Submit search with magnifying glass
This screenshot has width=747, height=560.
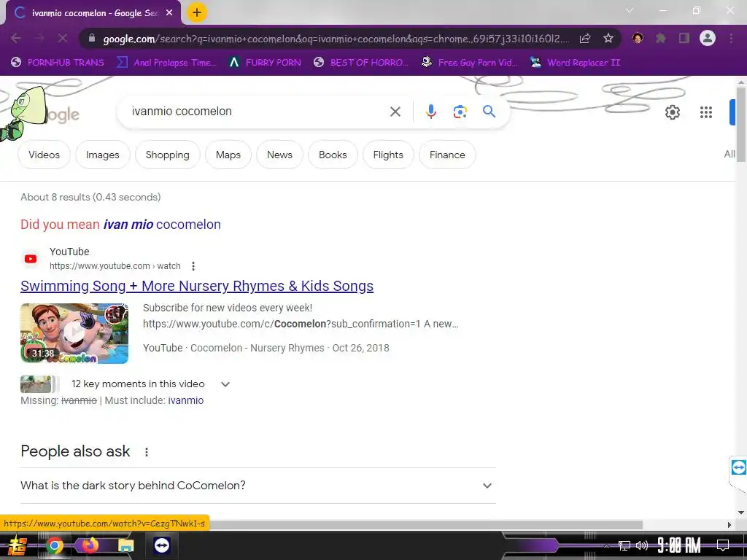coord(489,112)
